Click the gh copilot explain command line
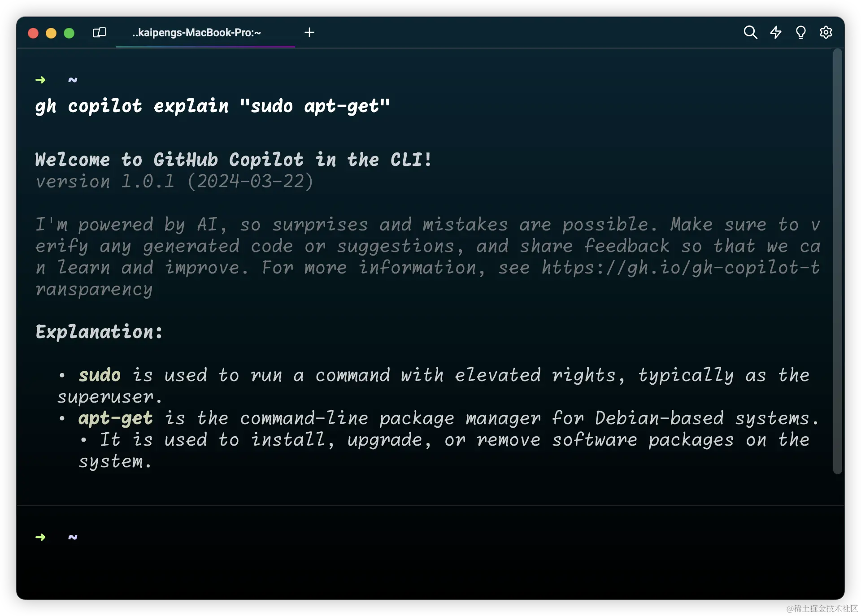The image size is (861, 616). tap(213, 106)
